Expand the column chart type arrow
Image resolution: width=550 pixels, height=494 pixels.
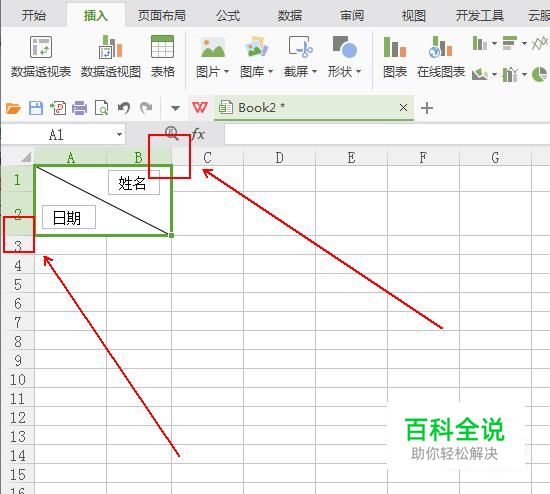[494, 44]
